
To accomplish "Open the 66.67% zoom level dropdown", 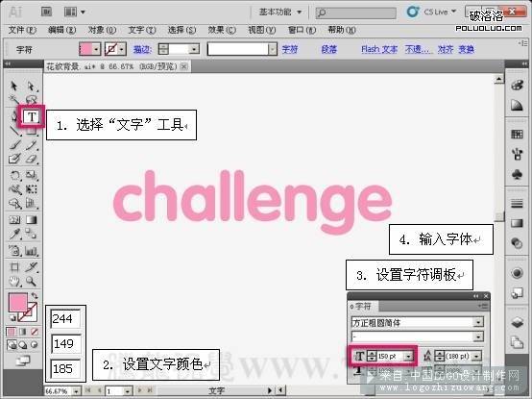I will click(x=76, y=391).
